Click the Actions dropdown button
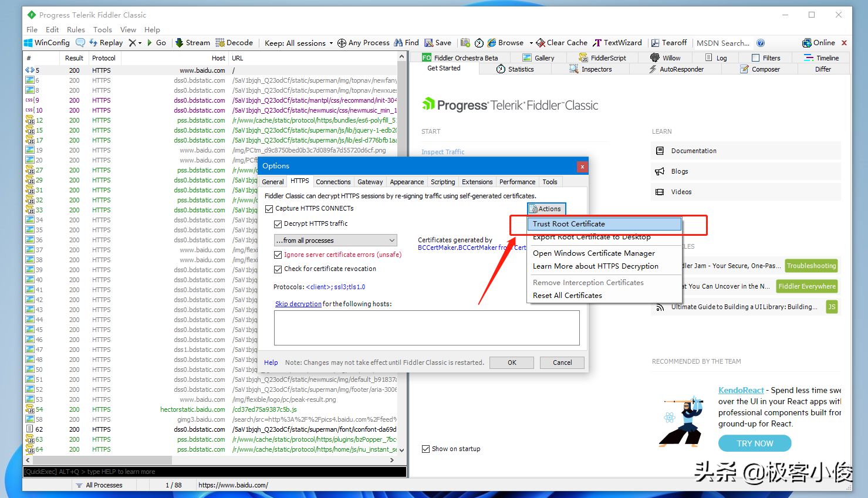Viewport: 868px width, 498px height. point(546,209)
